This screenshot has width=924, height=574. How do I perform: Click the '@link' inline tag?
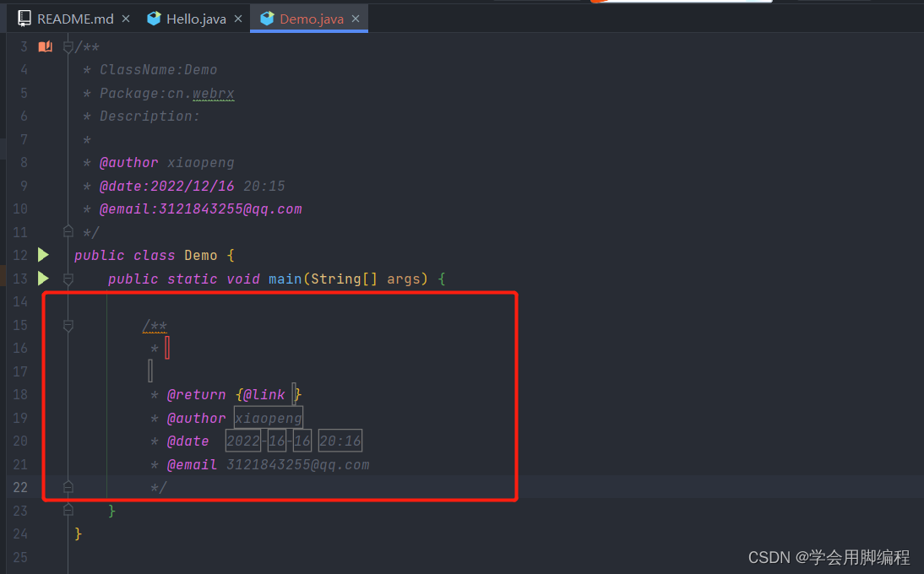(x=264, y=394)
